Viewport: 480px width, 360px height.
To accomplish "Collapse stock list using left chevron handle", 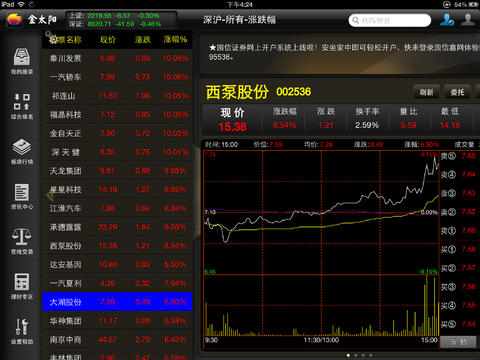I will coord(50,195).
